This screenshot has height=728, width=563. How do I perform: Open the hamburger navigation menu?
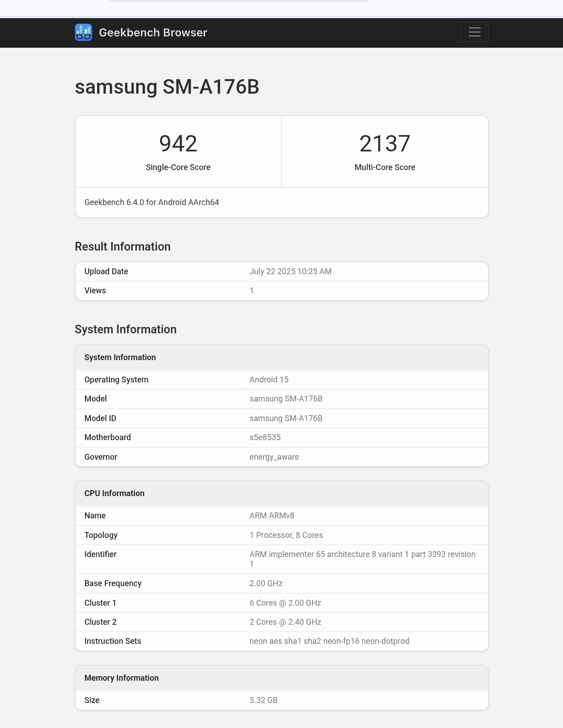tap(474, 32)
